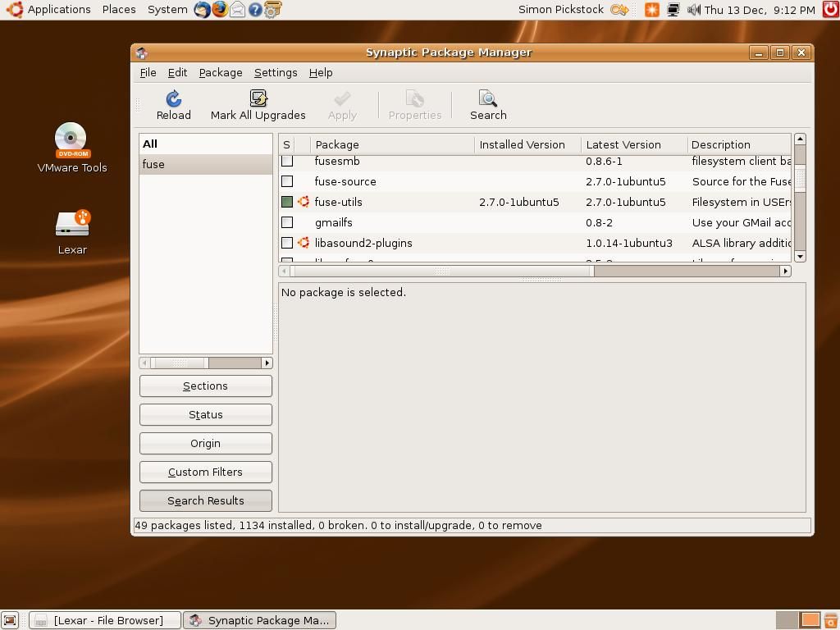Click the Search Results button
Screen dimensions: 840x630
[205, 500]
